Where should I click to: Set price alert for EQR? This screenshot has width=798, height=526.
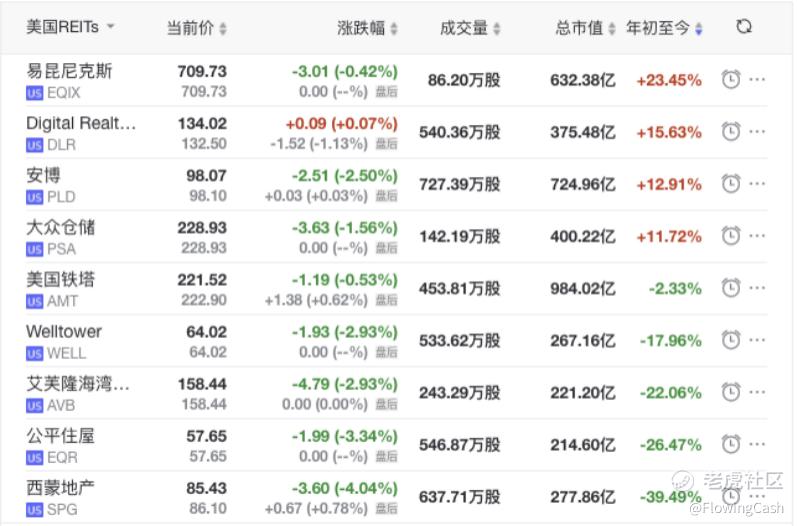731,445
